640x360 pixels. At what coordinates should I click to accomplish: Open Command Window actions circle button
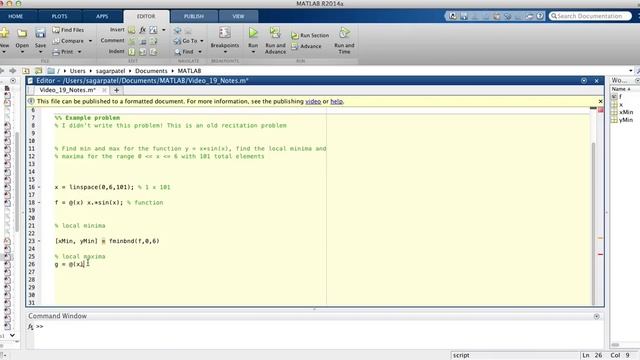click(597, 316)
